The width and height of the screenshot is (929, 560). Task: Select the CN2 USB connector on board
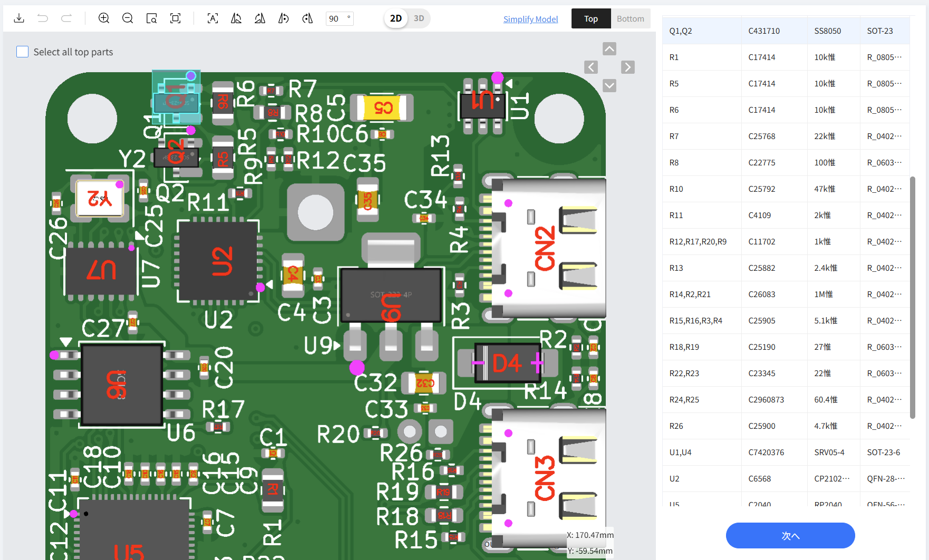pyautogui.click(x=544, y=248)
